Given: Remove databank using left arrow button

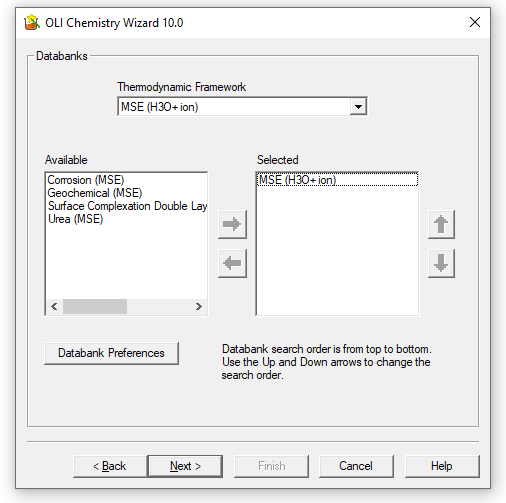Looking at the screenshot, I should pos(232,263).
